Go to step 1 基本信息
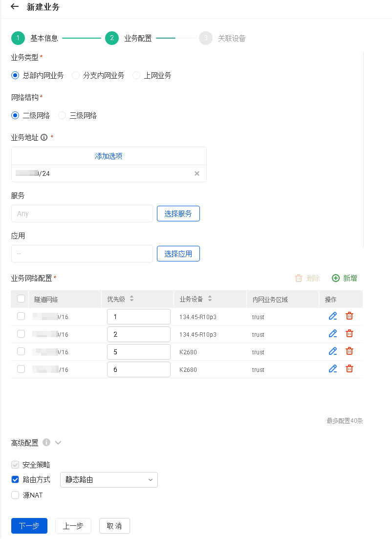The image size is (392, 539). pyautogui.click(x=18, y=38)
